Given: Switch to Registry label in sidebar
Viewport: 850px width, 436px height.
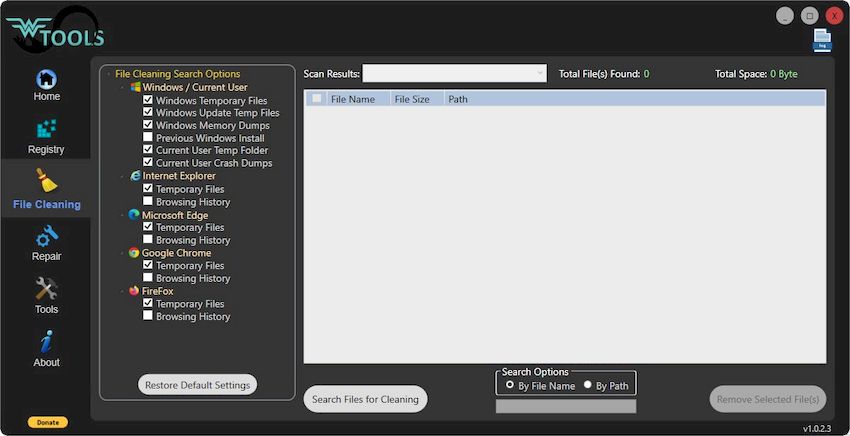Looking at the screenshot, I should 46,149.
